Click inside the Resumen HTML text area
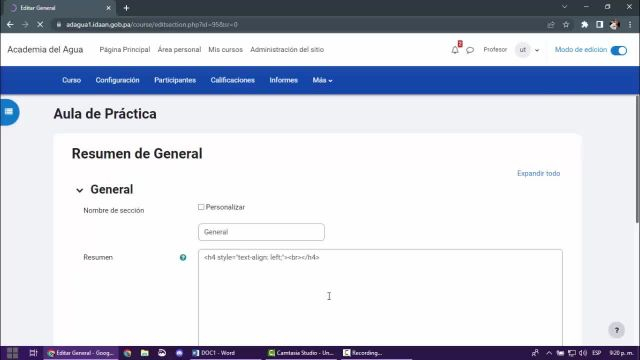The width and height of the screenshot is (640, 360). 380,298
